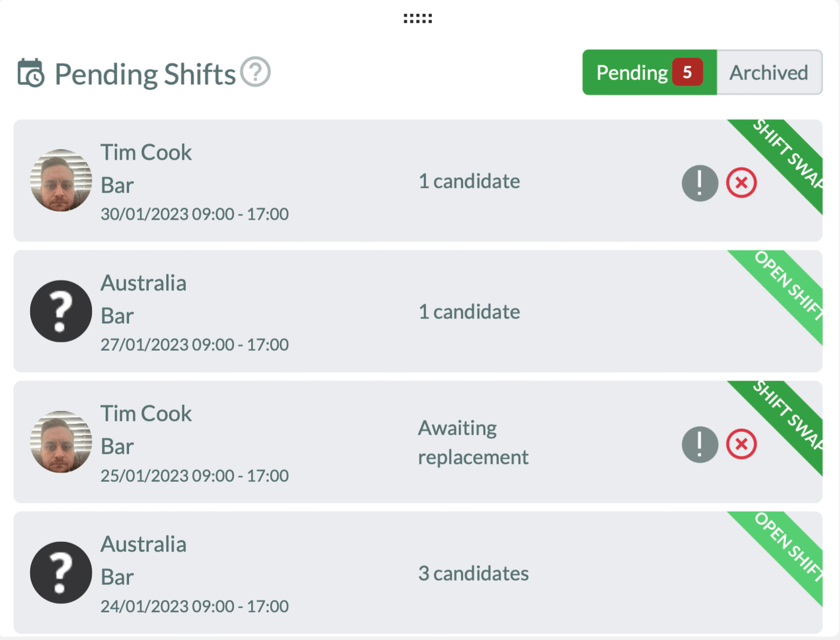The height and width of the screenshot is (640, 840).
Task: Click Tim Cook's avatar on 25/01/2023 shift
Action: tap(61, 442)
